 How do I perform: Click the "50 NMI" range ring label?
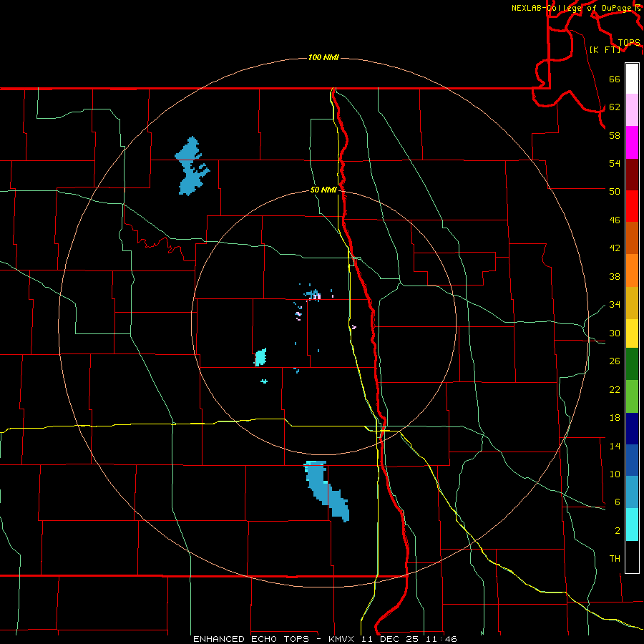(x=323, y=190)
